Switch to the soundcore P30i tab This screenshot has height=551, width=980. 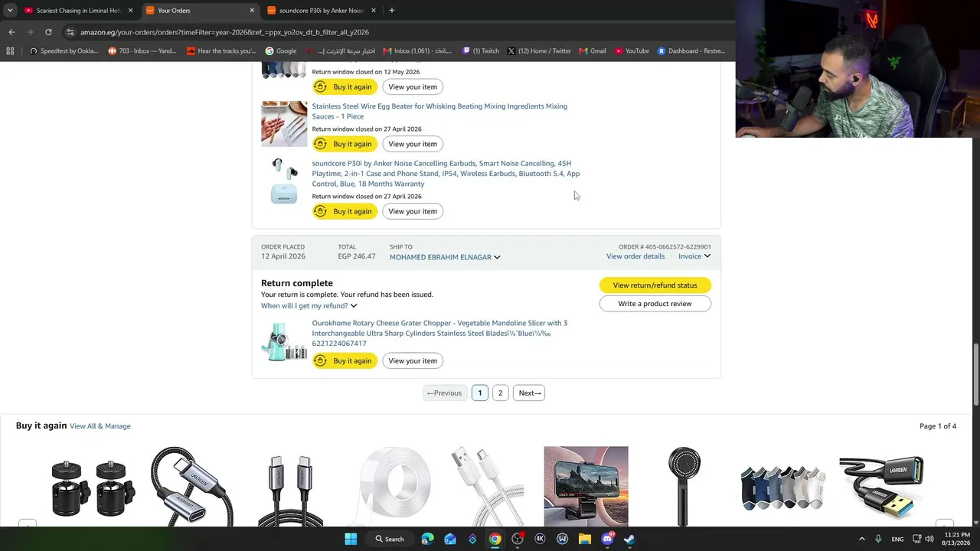[322, 11]
